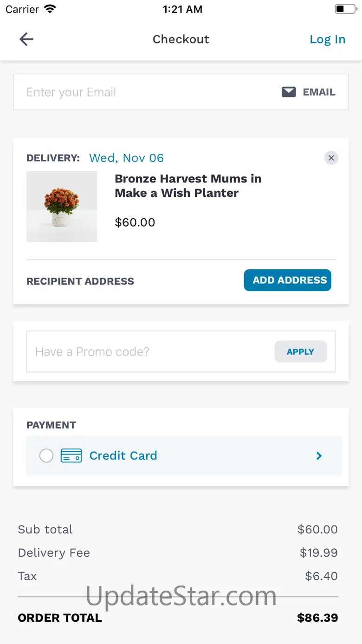Select the Credit Card radio button
362x644 pixels.
[46, 455]
